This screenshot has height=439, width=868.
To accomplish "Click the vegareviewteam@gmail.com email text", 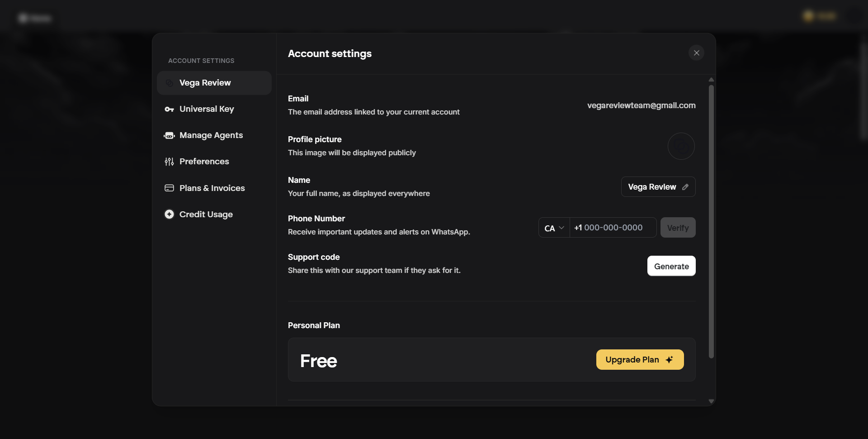I will (641, 105).
